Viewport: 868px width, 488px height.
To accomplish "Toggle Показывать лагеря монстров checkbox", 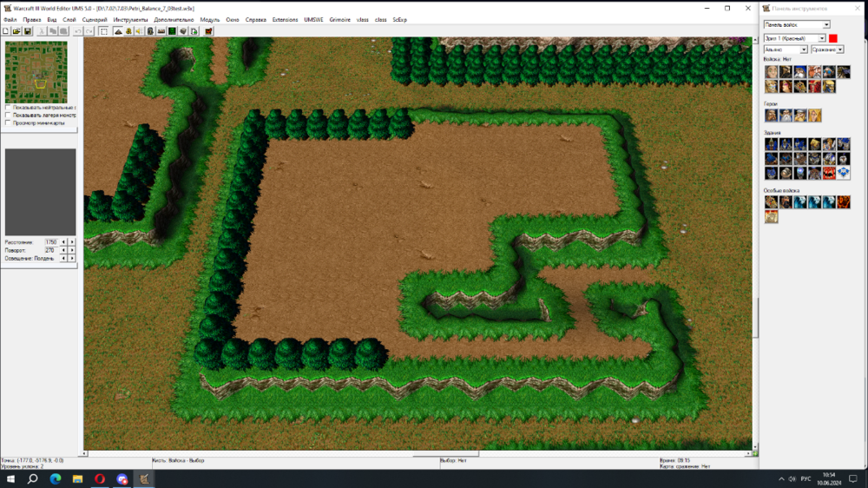I will (x=8, y=115).
